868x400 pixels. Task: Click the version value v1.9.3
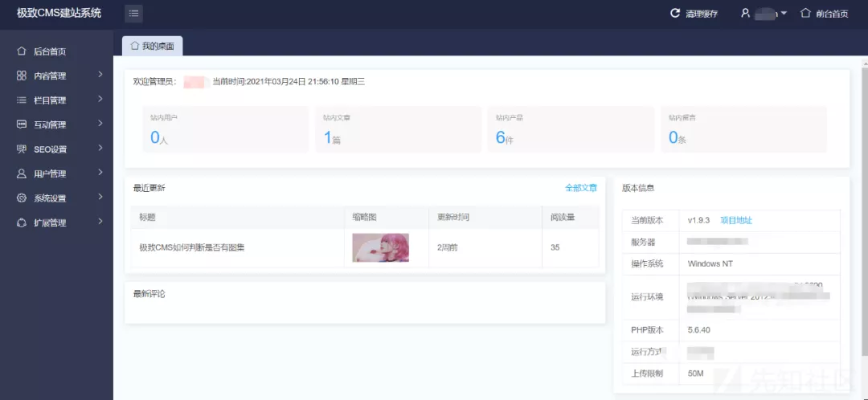point(699,220)
